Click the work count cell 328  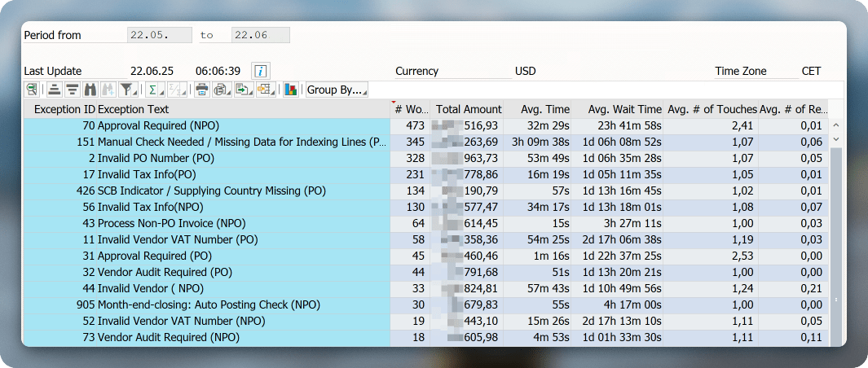[x=410, y=158]
